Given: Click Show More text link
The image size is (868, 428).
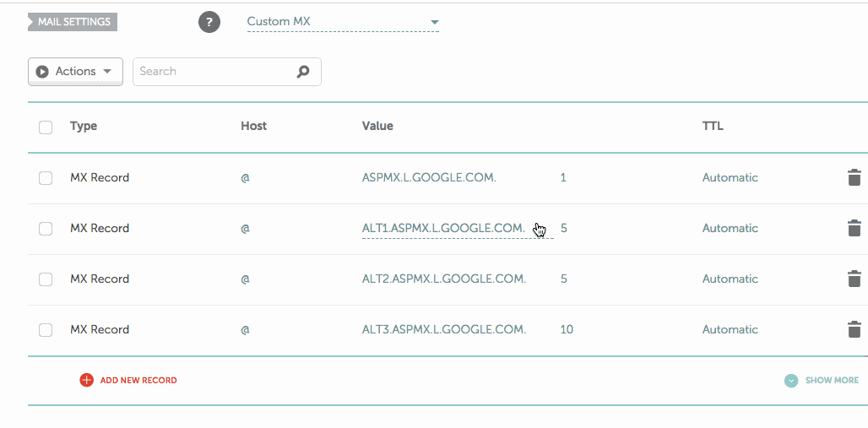Looking at the screenshot, I should point(832,380).
